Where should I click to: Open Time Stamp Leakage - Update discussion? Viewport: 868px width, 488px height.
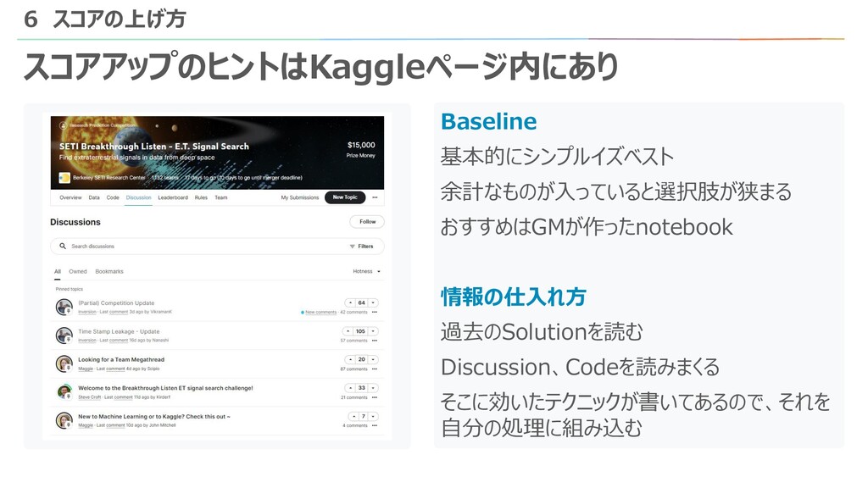point(119,331)
